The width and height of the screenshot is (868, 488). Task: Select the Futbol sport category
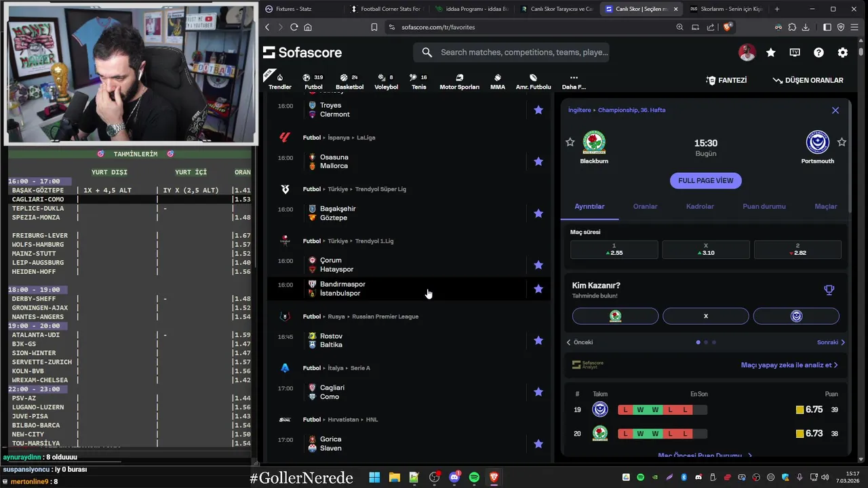[x=313, y=81]
